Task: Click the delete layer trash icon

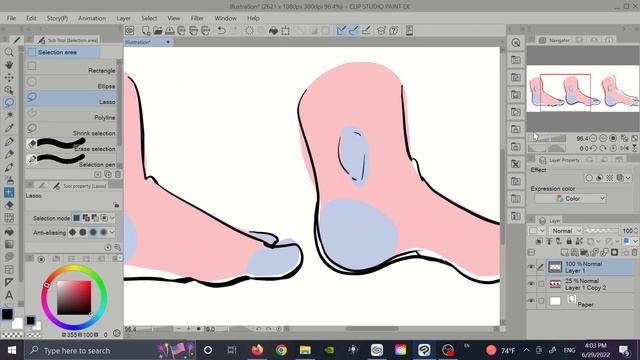Action: click(634, 253)
